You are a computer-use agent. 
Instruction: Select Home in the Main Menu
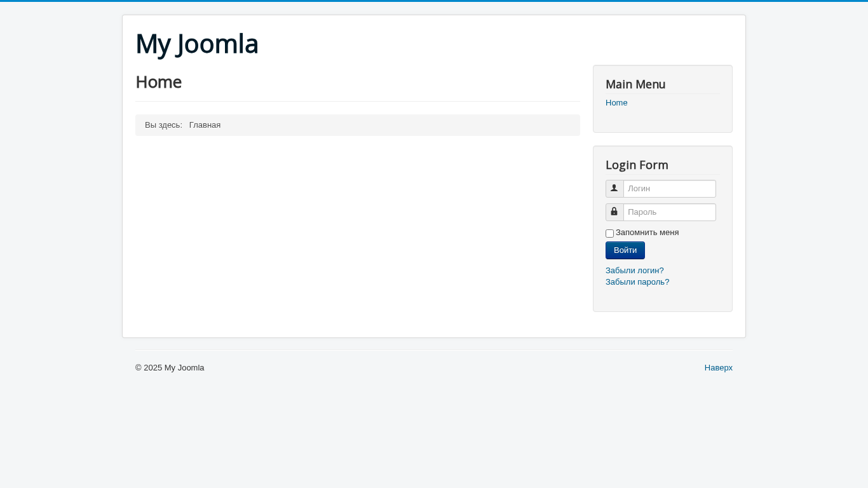[616, 103]
